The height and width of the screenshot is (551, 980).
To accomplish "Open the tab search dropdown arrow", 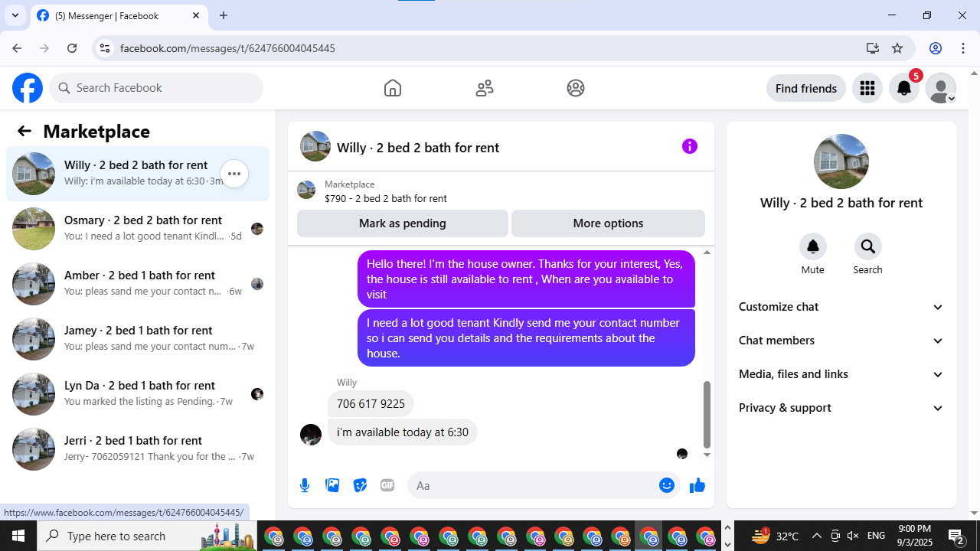I will (15, 15).
